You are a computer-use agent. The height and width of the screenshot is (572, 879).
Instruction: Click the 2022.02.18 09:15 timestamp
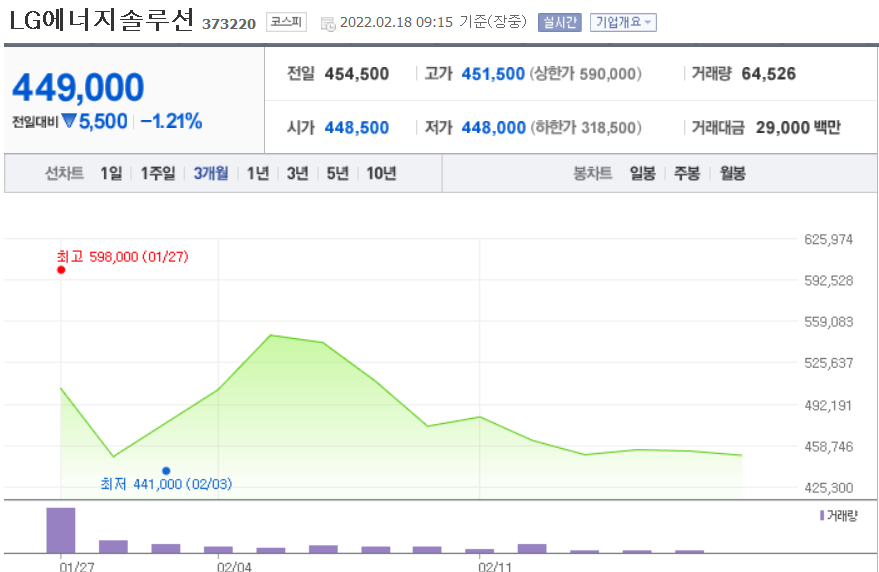point(396,22)
